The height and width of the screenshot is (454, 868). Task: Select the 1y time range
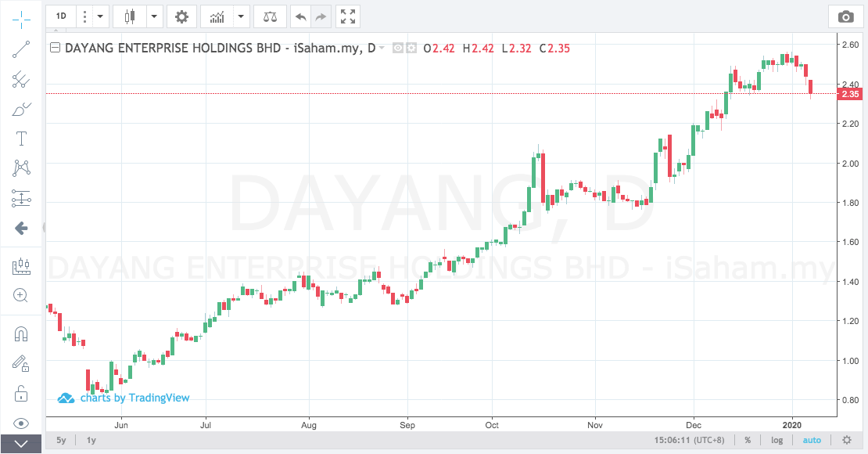[x=91, y=440]
